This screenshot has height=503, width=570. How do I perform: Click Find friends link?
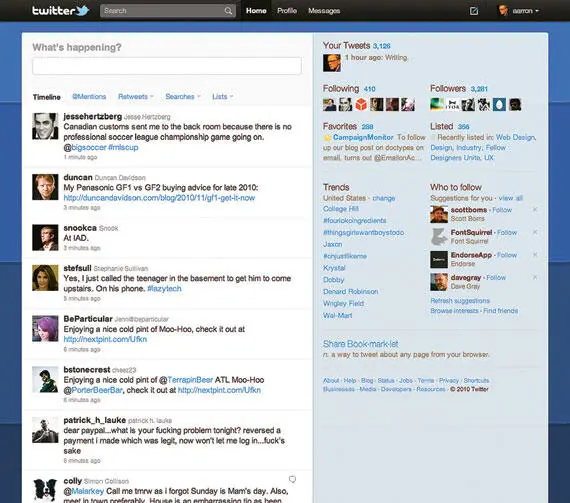[501, 311]
